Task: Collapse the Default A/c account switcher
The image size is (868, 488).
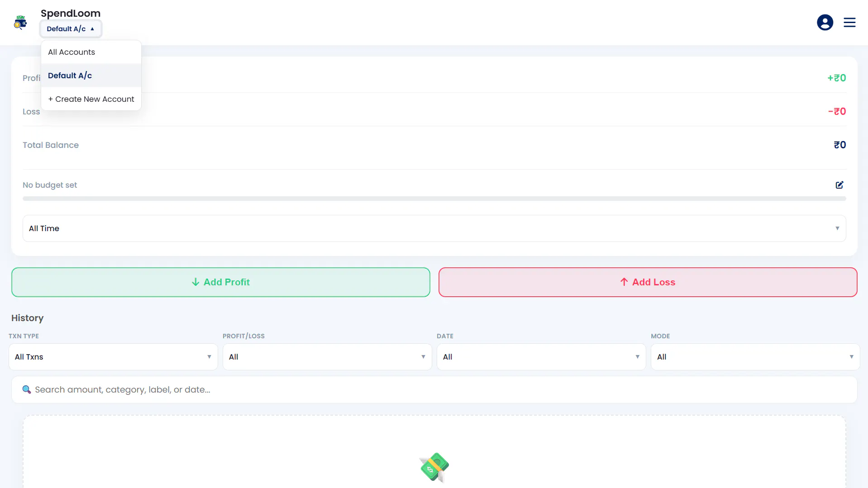Action: coord(71,29)
